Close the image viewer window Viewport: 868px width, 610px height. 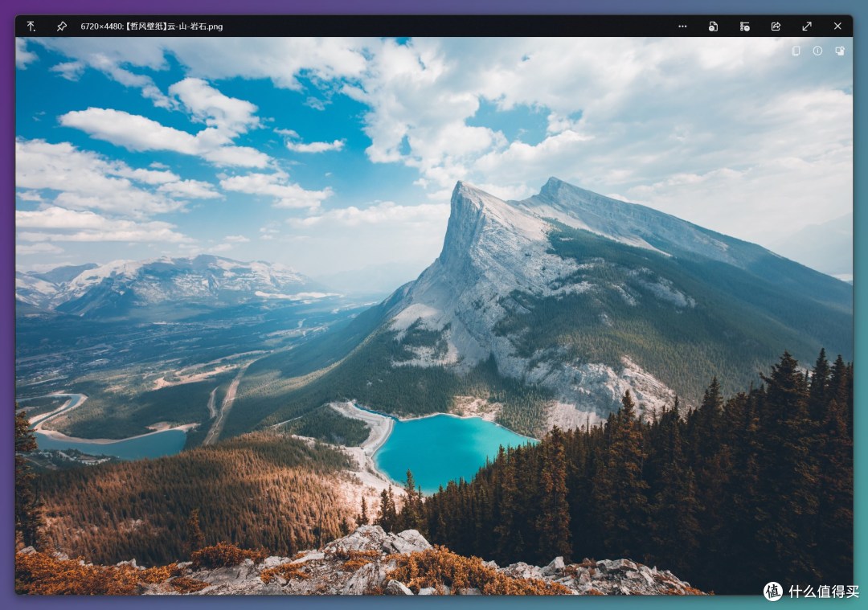[x=837, y=26]
